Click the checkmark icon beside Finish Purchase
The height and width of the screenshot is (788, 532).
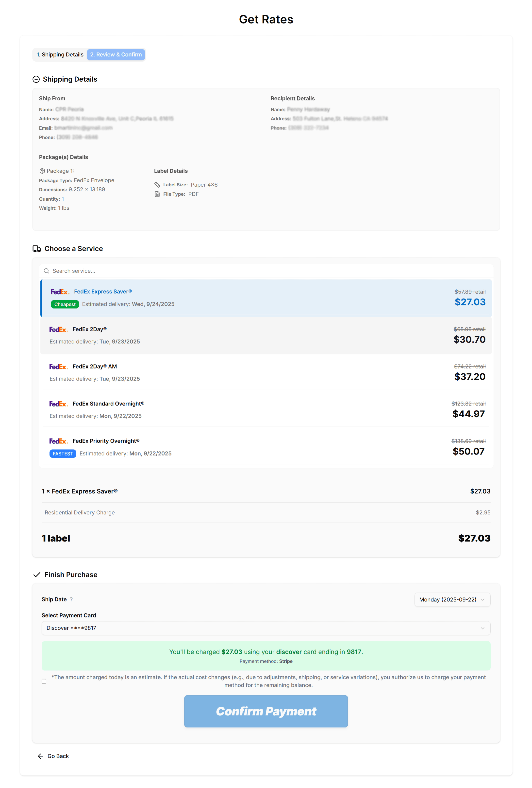point(37,575)
